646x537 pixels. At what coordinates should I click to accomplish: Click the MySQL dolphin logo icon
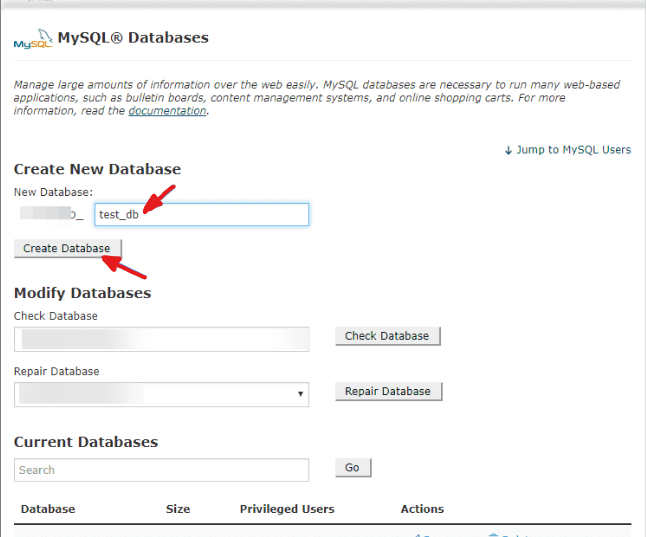click(x=33, y=39)
